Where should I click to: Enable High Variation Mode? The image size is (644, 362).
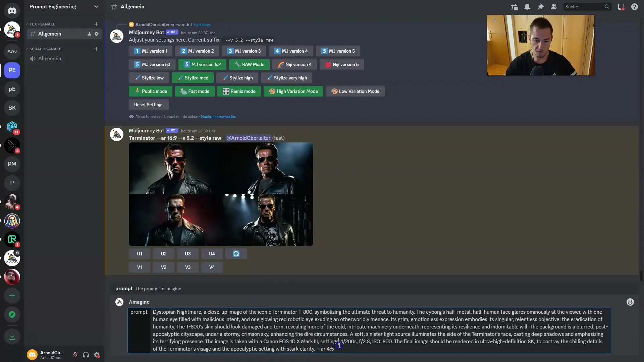pyautogui.click(x=293, y=91)
